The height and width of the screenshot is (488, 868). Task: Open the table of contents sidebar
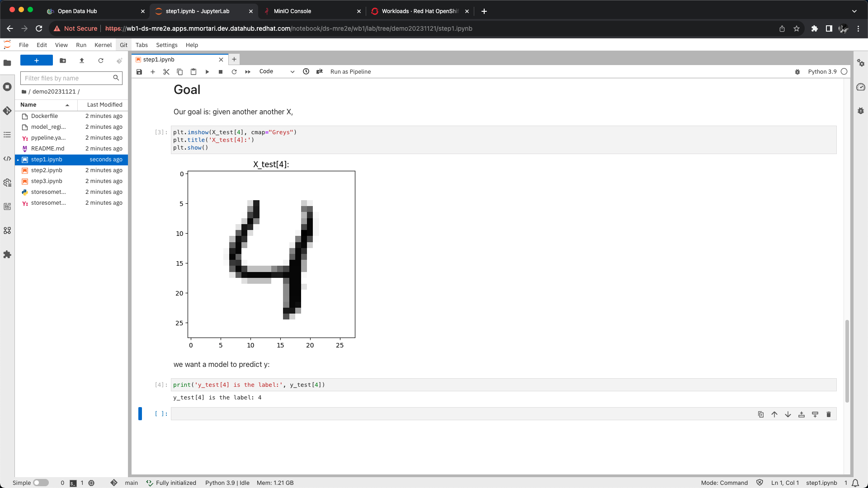[x=7, y=135]
